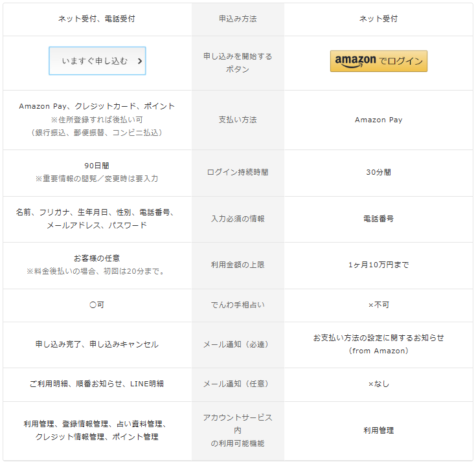Click the 利用管理、登録情報管理、占い資料管理 text line
476x464 pixels.
click(x=95, y=424)
